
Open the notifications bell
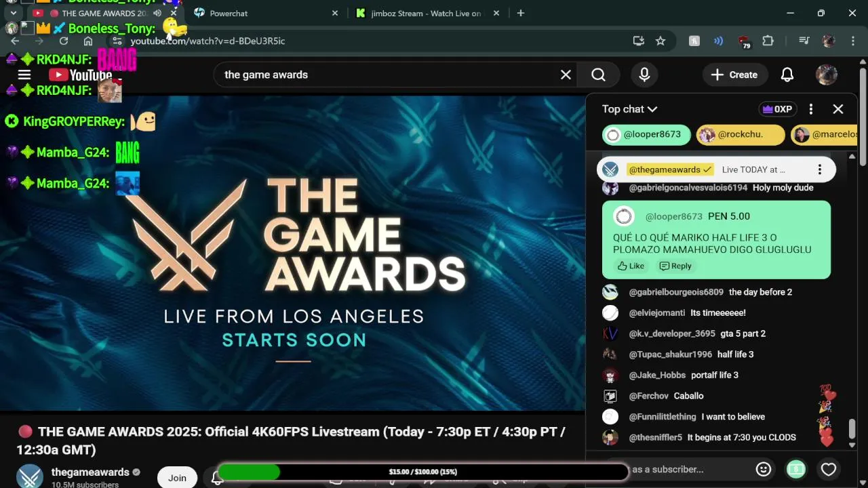pyautogui.click(x=787, y=75)
